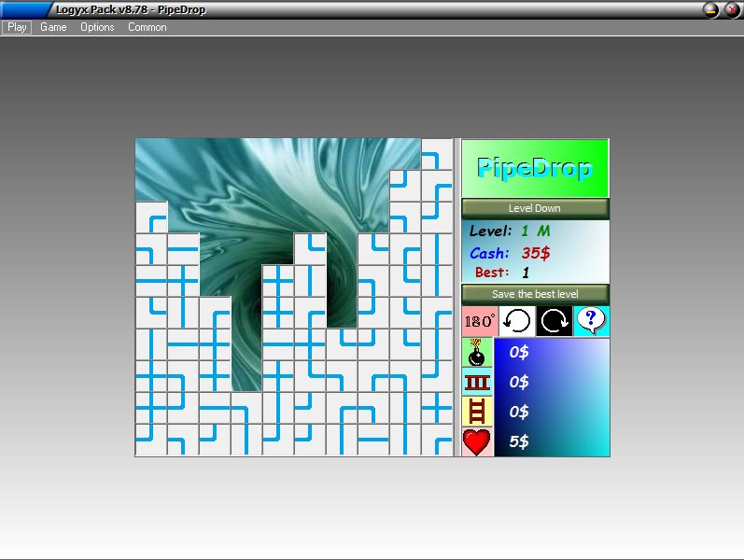Screen dimensions: 744x560
Task: Buy the bomb item
Action: click(477, 353)
